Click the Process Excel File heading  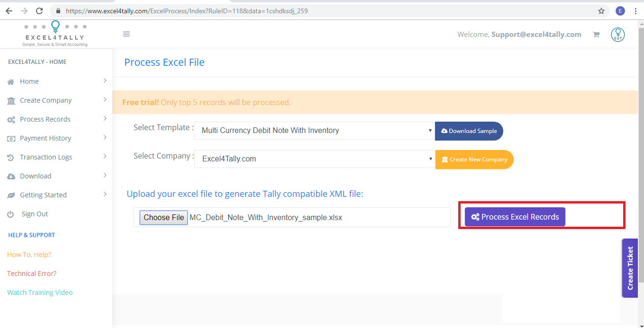164,62
